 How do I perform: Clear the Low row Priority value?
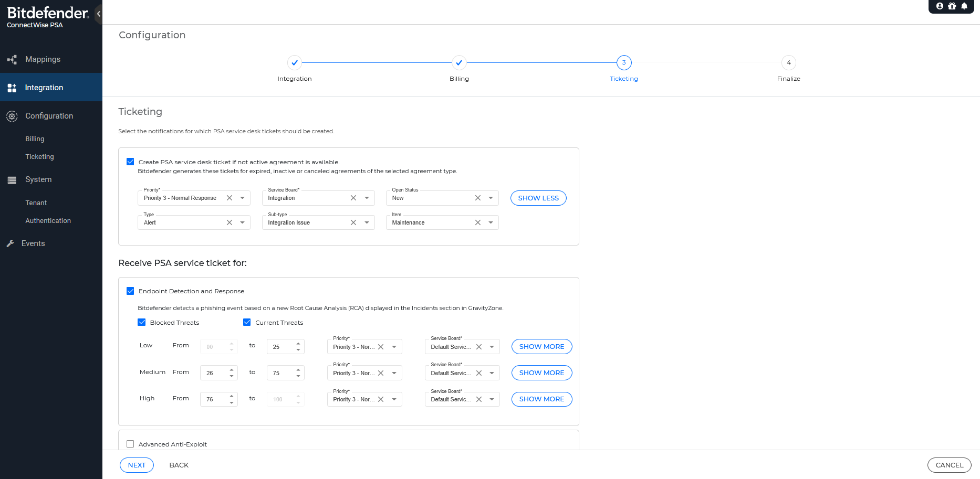point(381,347)
